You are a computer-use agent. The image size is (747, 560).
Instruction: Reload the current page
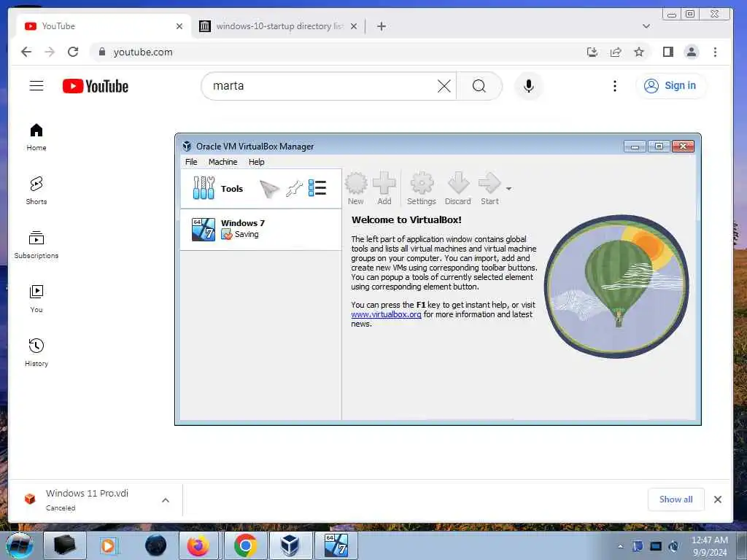click(73, 52)
